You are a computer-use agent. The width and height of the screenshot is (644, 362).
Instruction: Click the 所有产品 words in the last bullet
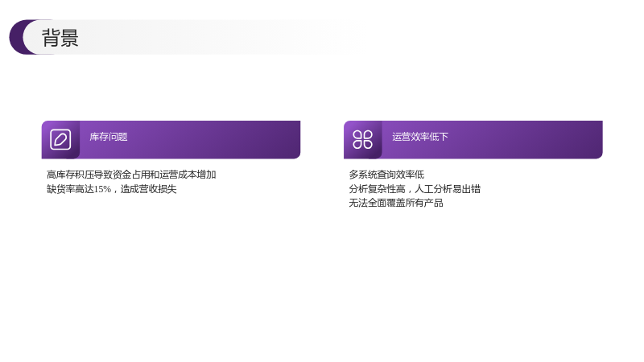(425, 204)
